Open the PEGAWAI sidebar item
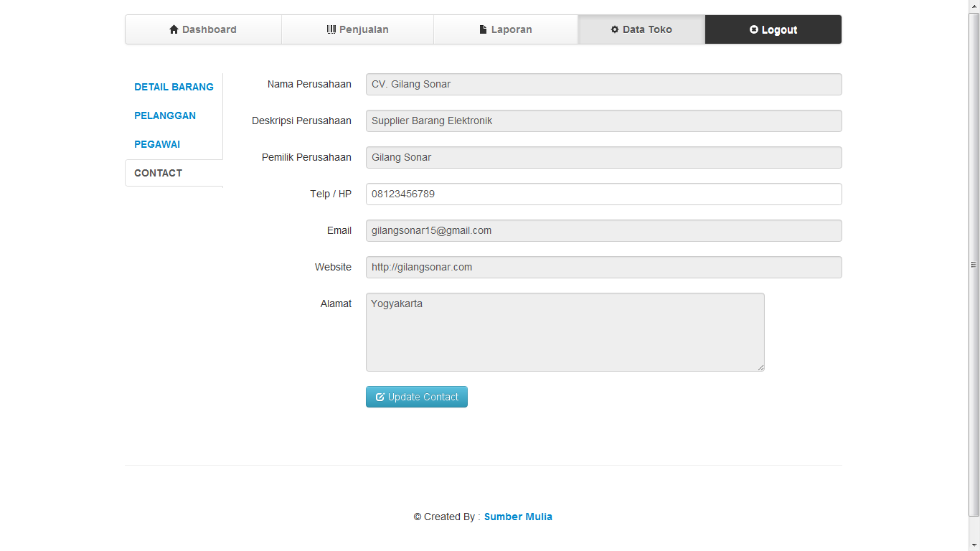The height and width of the screenshot is (551, 980). tap(157, 144)
